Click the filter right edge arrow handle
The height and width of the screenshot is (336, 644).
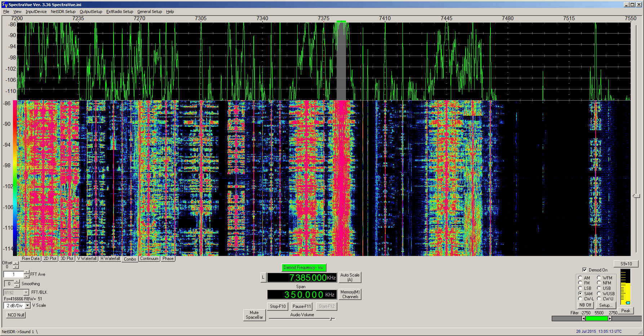pos(610,319)
